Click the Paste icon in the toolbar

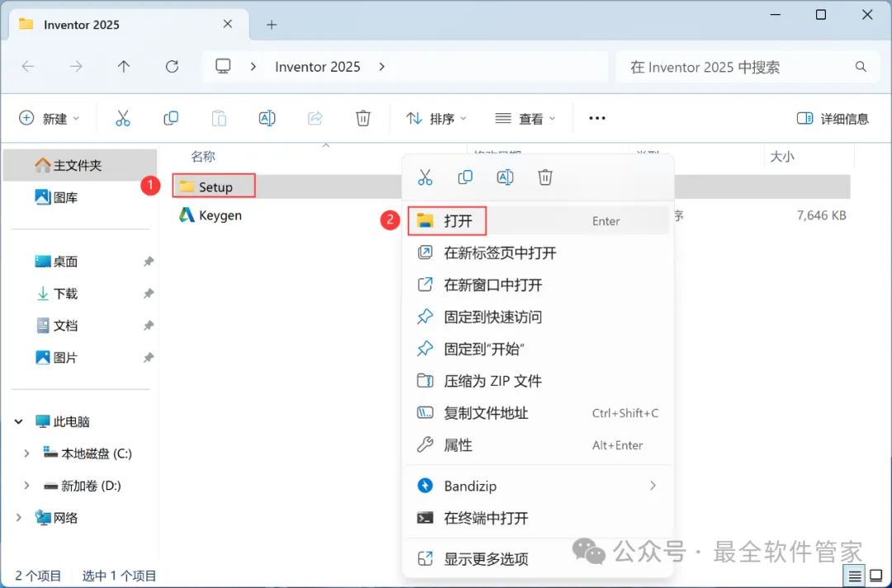point(219,118)
